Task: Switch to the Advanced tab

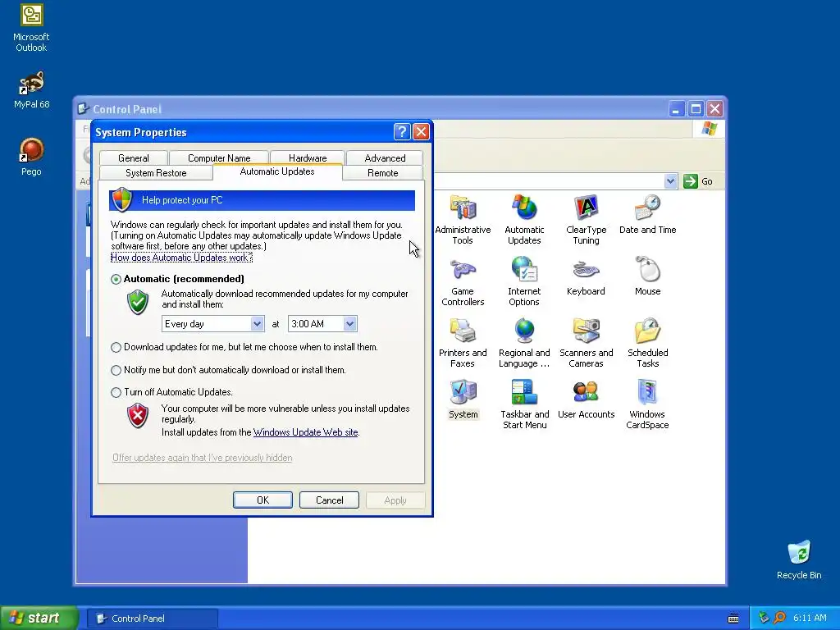Action: 385,158
